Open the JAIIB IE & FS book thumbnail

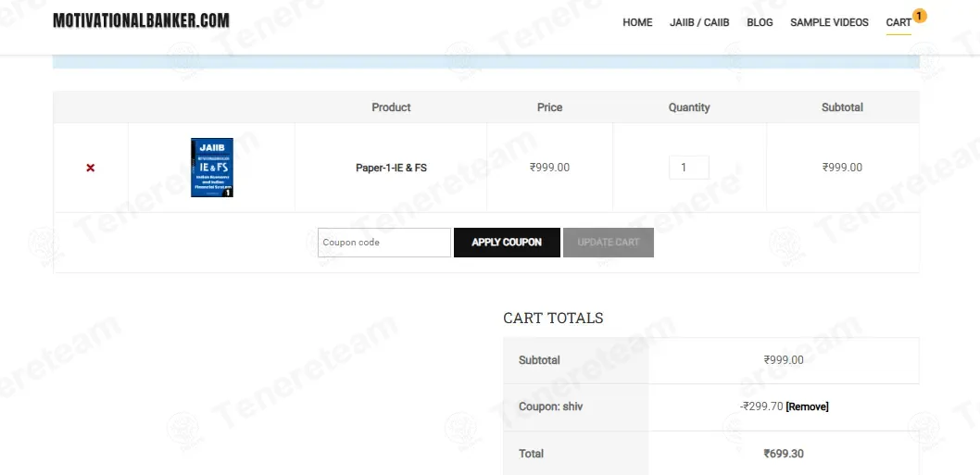pos(212,168)
